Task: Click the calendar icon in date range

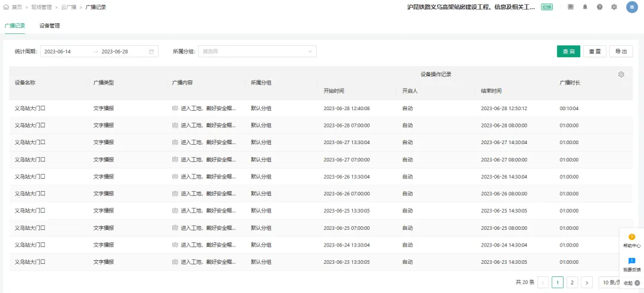Action: pos(151,51)
